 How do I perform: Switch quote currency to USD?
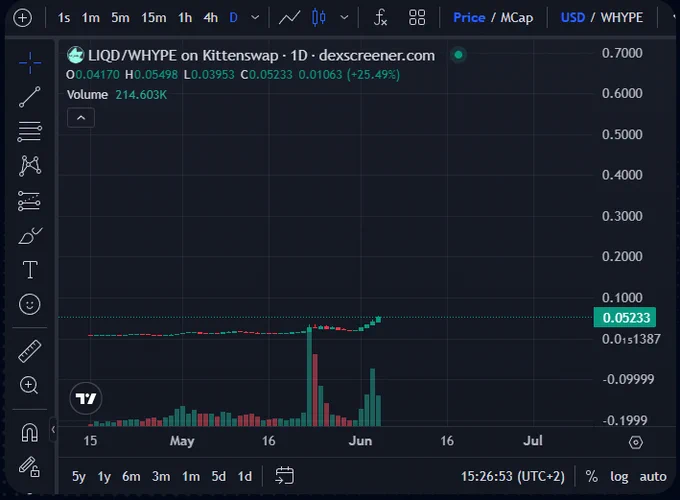[572, 18]
